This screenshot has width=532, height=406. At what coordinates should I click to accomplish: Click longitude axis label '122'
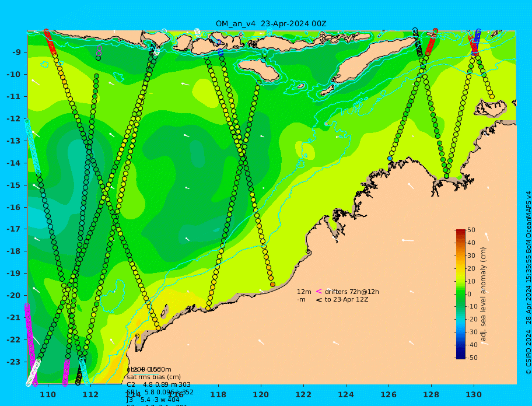pyautogui.click(x=303, y=395)
